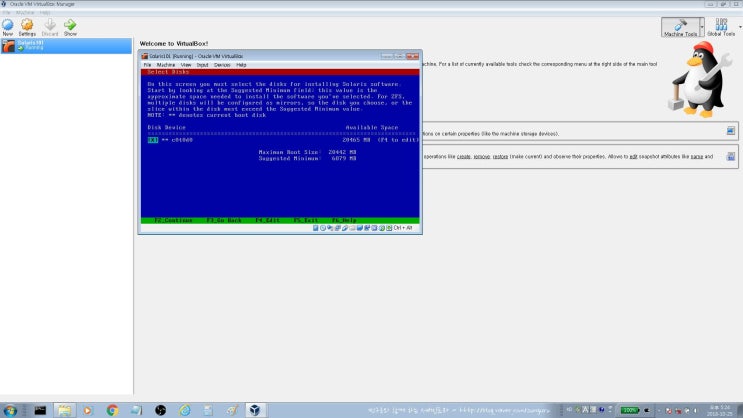Open the media player taskbar icon
Viewport: 743px width, 418px height.
click(x=88, y=410)
